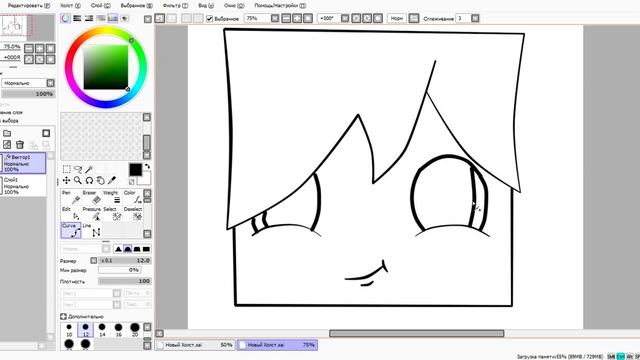This screenshot has height=360, width=640.
Task: Open the Вид menu
Action: tap(206, 6)
